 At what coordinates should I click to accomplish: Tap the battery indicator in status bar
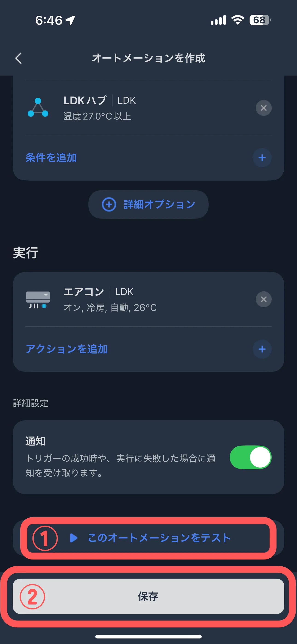[260, 20]
